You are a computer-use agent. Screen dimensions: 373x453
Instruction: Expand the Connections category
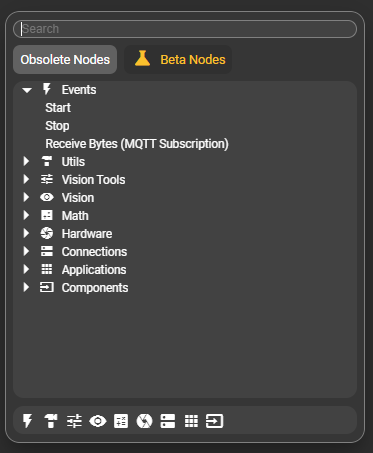click(26, 252)
